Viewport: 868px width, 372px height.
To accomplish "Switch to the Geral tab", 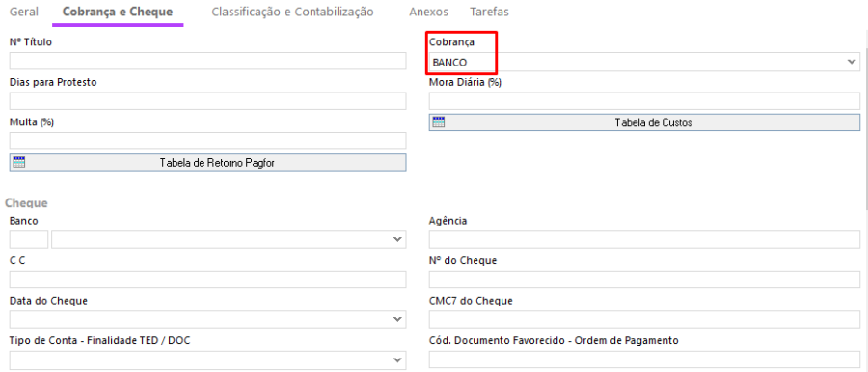I will pos(24,12).
